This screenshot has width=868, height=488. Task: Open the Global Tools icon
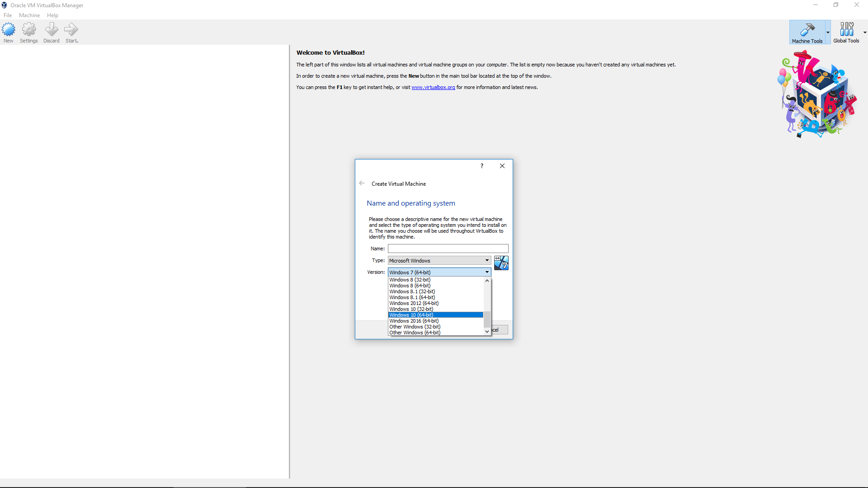pyautogui.click(x=846, y=30)
